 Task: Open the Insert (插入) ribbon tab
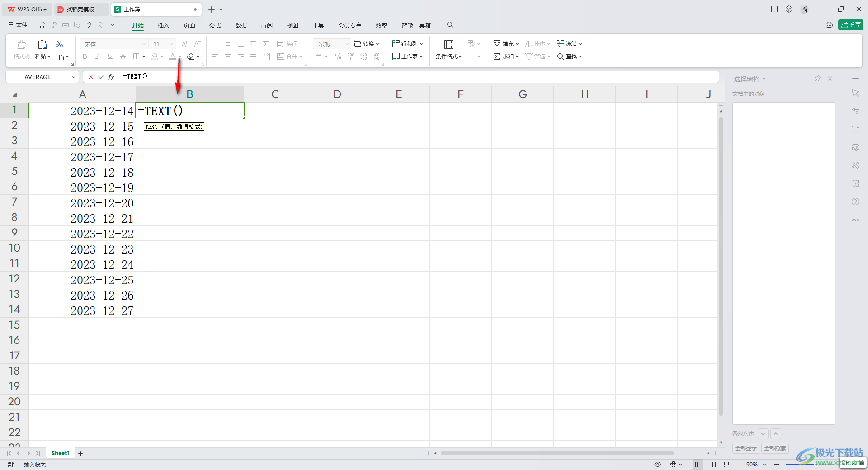coord(163,25)
